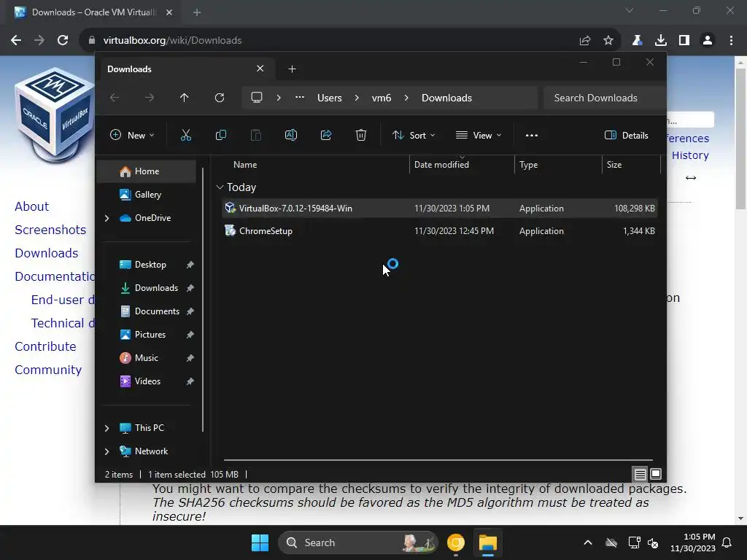This screenshot has width=747, height=560.
Task: Refresh the Downloads folder in Explorer
Action: [x=219, y=98]
